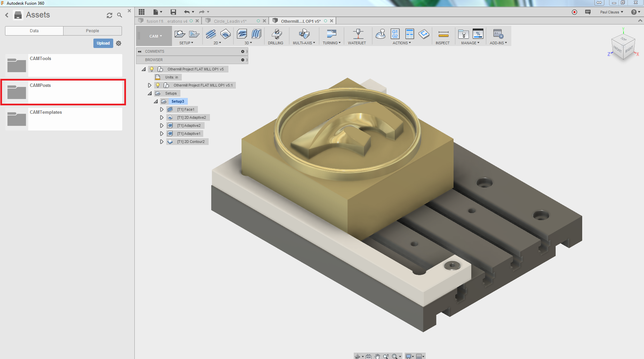644x359 pixels.
Task: Collapse the Setup3 tree node
Action: click(x=156, y=101)
